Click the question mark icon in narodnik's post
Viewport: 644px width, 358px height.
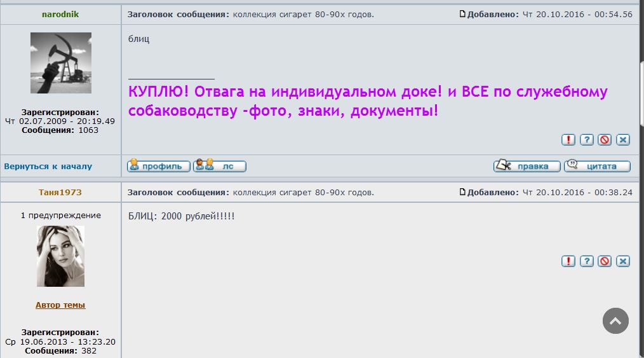click(587, 140)
